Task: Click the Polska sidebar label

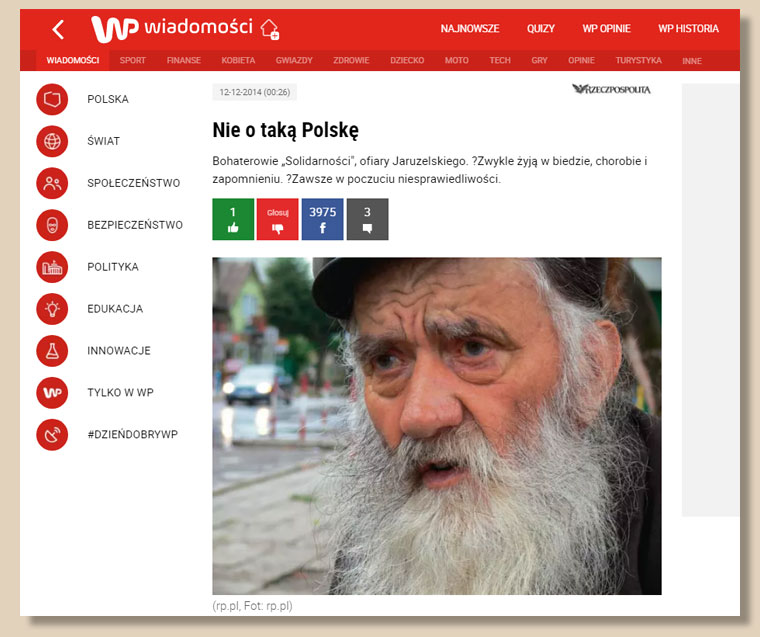Action: click(x=108, y=99)
